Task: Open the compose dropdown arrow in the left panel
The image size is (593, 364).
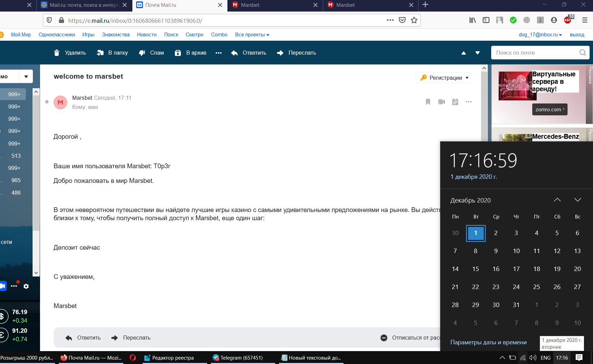Action: [26, 76]
